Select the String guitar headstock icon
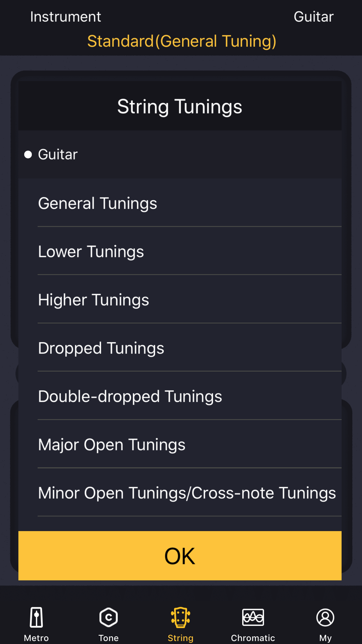This screenshot has height=644, width=362. click(x=181, y=617)
